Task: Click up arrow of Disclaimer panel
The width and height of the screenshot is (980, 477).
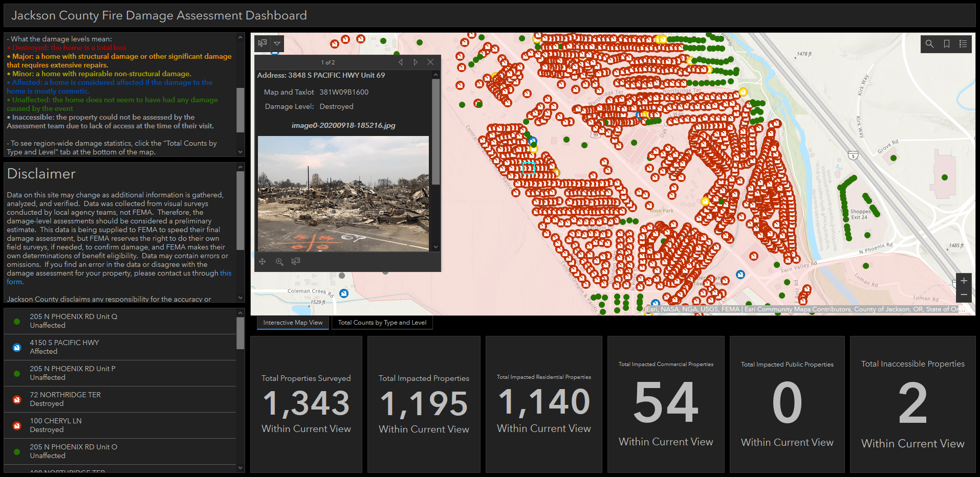Action: tap(241, 167)
